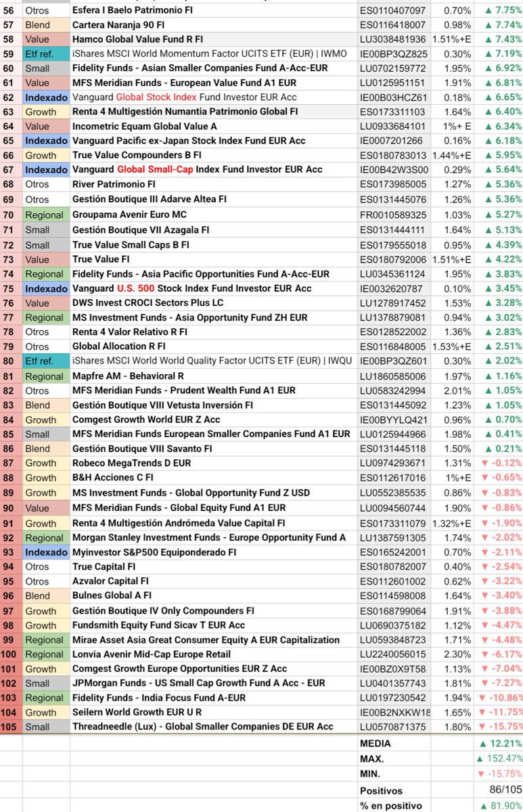Image resolution: width=523 pixels, height=812 pixels.
Task: Click Threadneedle Global Smaller Companies DE EUR Acc
Action: [203, 727]
